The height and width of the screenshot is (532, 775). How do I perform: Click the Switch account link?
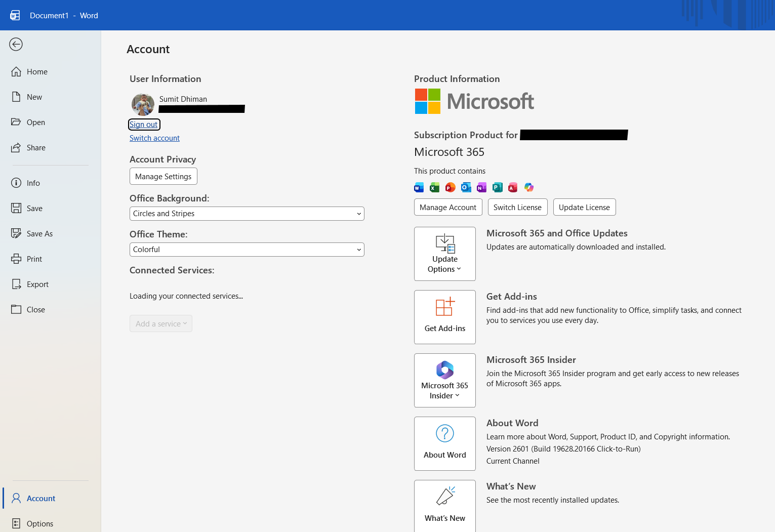[154, 138]
